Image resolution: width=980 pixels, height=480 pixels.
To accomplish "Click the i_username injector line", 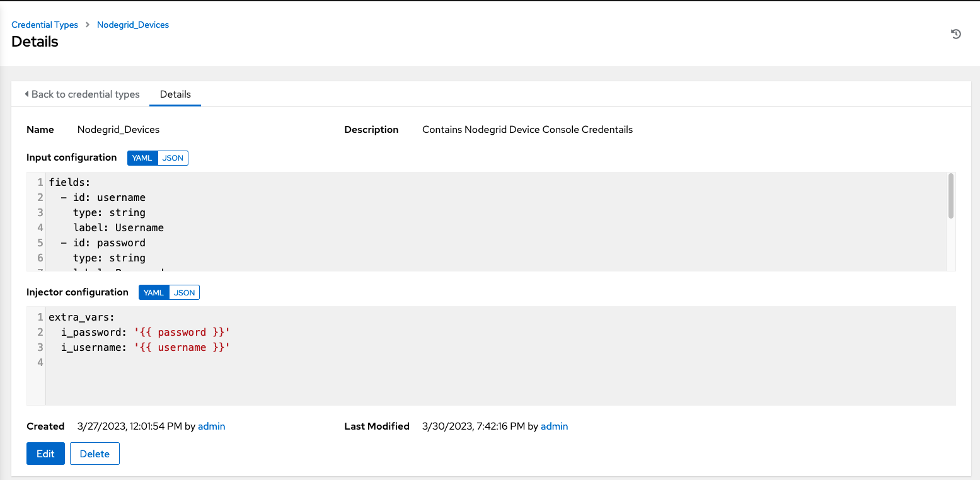I will click(x=145, y=347).
